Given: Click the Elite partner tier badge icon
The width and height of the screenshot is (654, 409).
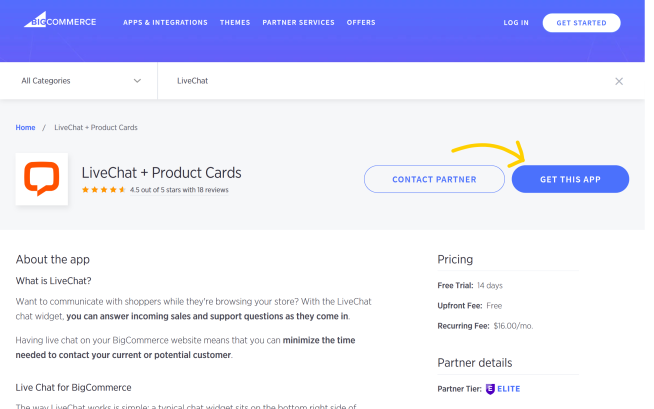Looking at the screenshot, I should pyautogui.click(x=490, y=389).
